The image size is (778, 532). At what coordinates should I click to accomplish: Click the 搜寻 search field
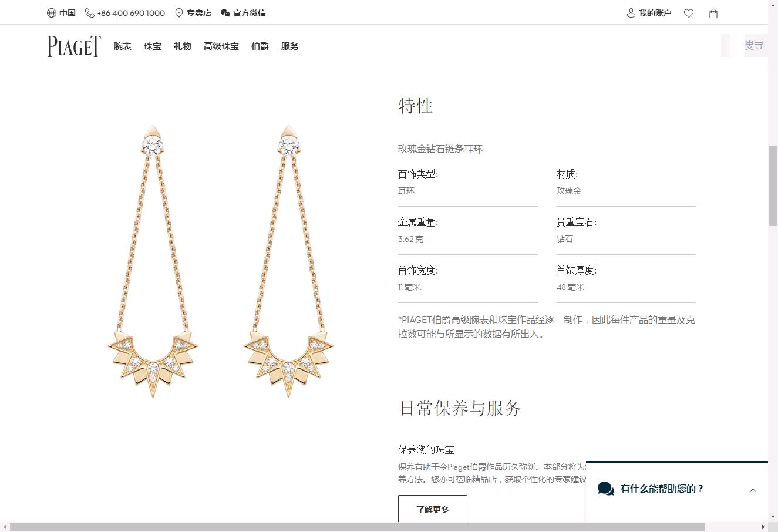[x=753, y=45]
